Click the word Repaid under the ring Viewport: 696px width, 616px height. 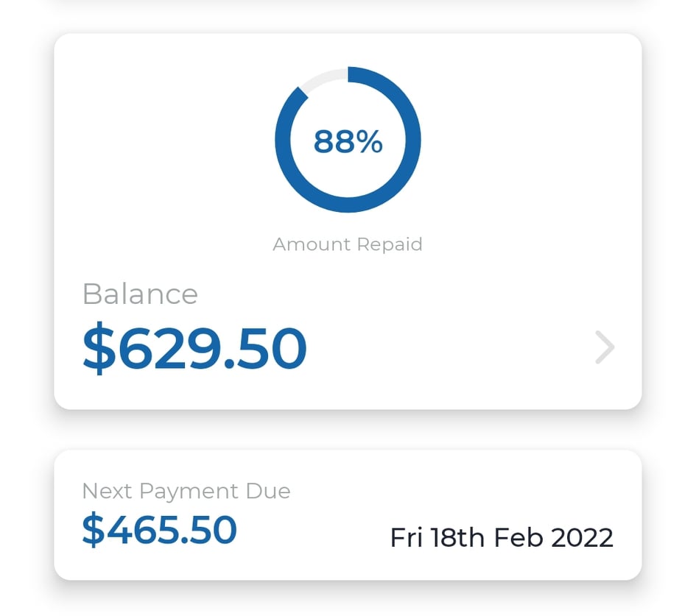tap(390, 244)
